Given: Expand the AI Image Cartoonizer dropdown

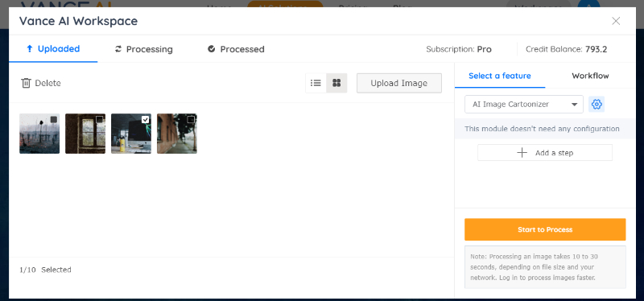Looking at the screenshot, I should pyautogui.click(x=524, y=105).
